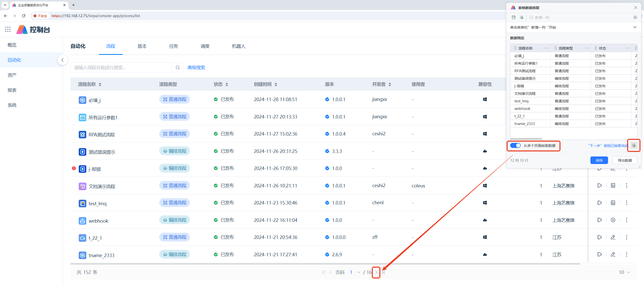Sort by 状态 column
644x286 pixels.
pyautogui.click(x=227, y=85)
